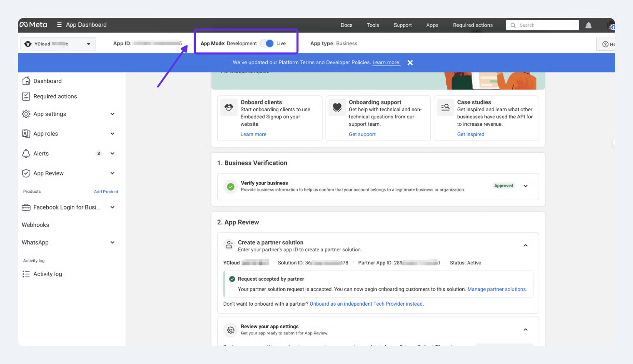Click the notifications bell icon
The width and height of the screenshot is (633, 364).
tap(588, 25)
